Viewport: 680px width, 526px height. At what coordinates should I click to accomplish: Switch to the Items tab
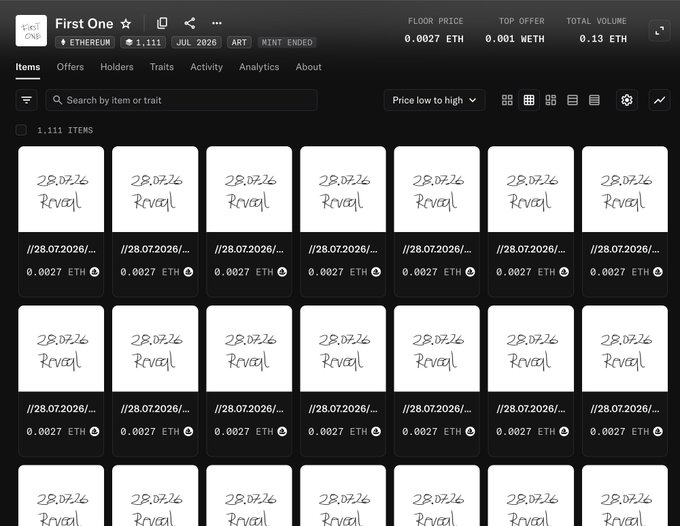[x=28, y=67]
